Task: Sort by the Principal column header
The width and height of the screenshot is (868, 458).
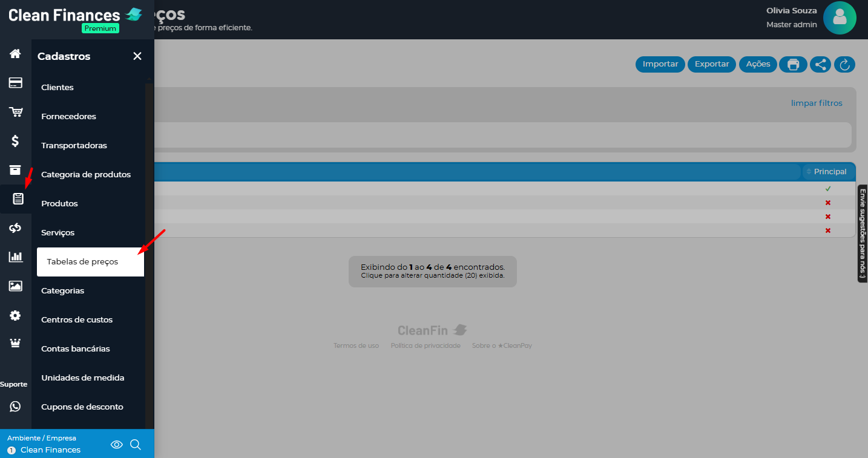Action: 829,172
